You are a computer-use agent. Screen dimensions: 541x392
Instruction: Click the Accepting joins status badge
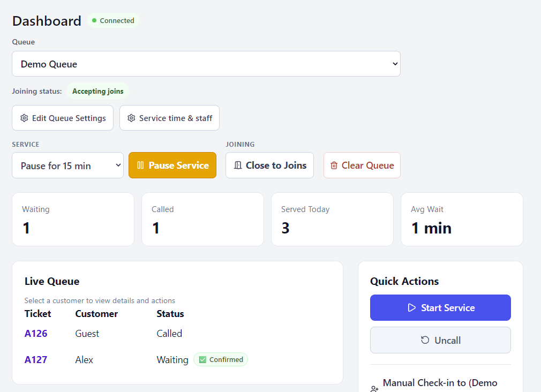(97, 91)
